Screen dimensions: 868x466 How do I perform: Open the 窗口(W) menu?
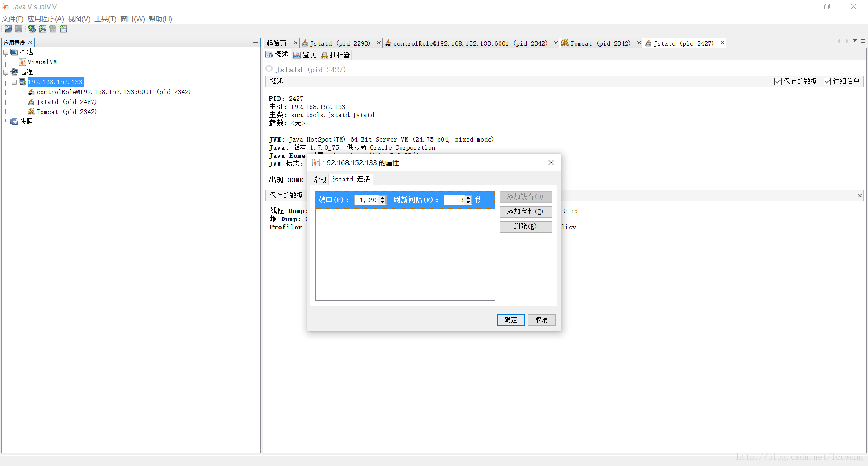(x=132, y=19)
